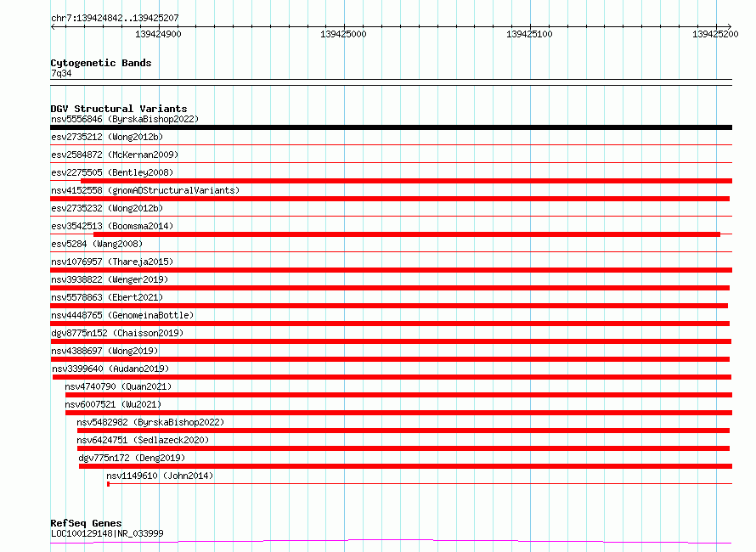Open nsv4152558 (gnomADStructuralVariants) label
756x552 pixels.
145,190
